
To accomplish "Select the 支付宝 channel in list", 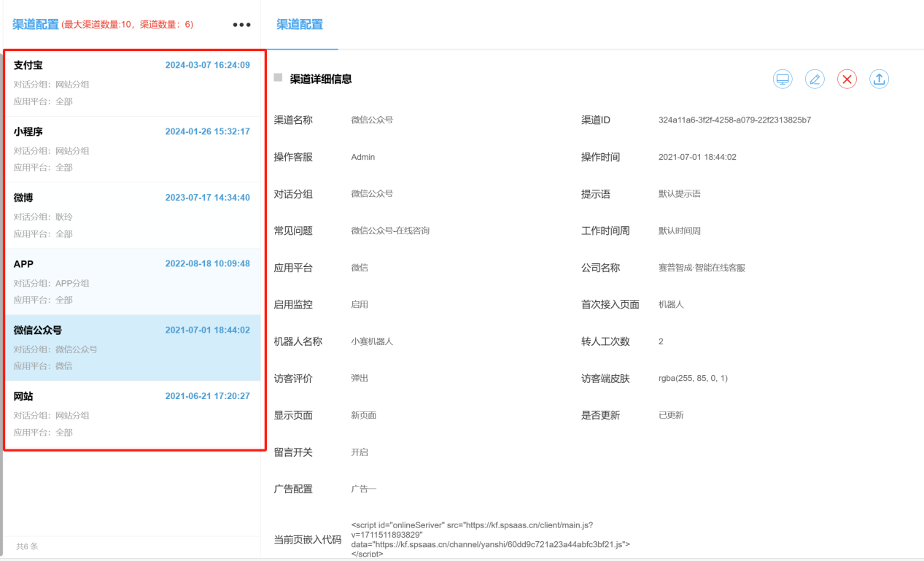I will [133, 83].
